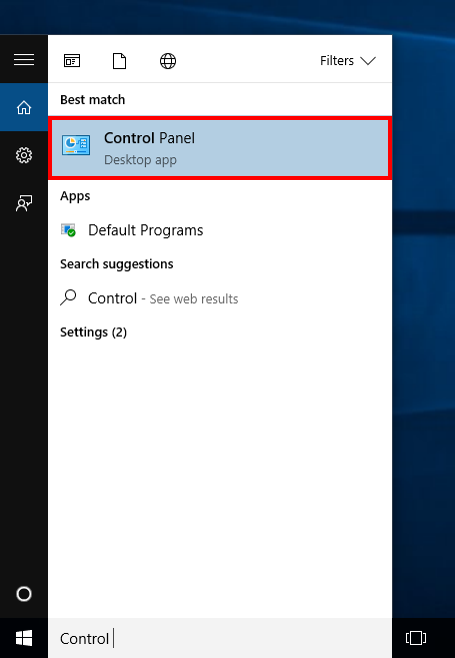Click the Feedback person icon in the sidebar
This screenshot has height=658, width=455.
pos(24,203)
